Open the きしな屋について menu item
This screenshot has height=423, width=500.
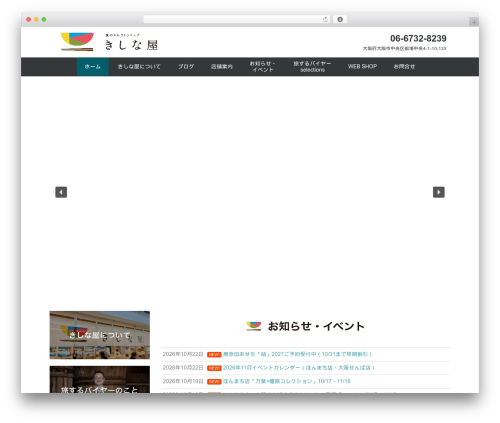click(139, 67)
